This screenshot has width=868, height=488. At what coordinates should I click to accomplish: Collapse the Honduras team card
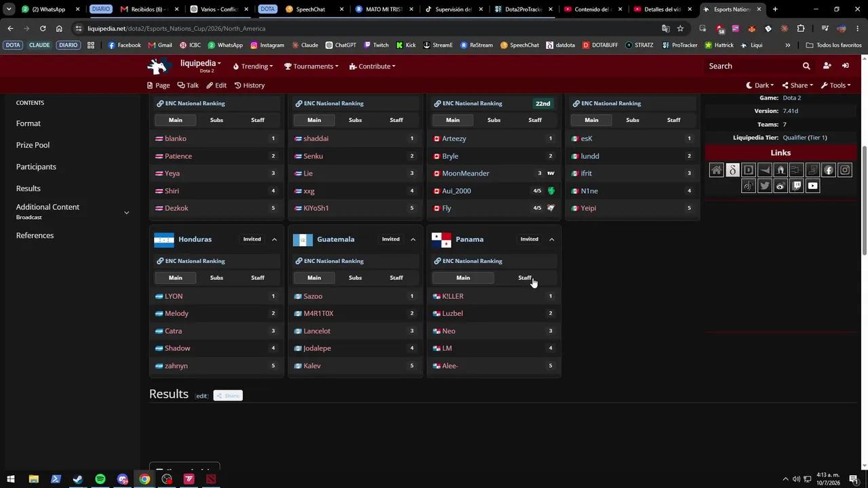274,239
